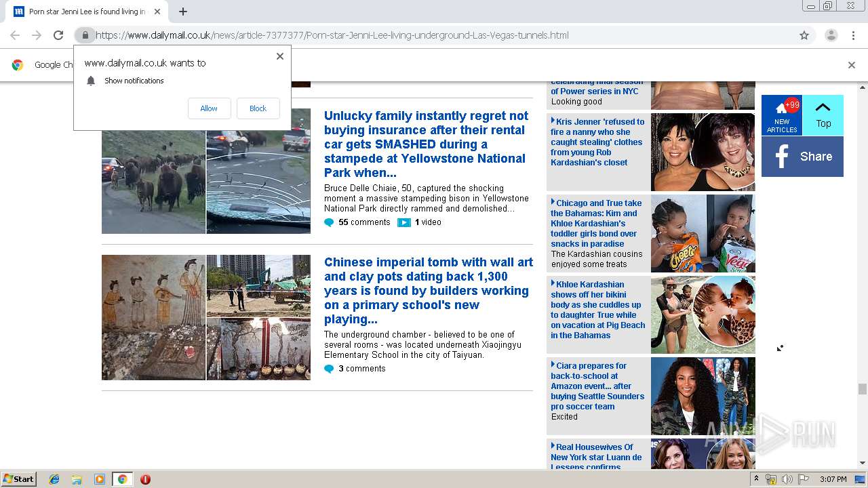Open the smashed windshield thumbnail
This screenshot has height=488, width=868.
pyautogui.click(x=258, y=182)
